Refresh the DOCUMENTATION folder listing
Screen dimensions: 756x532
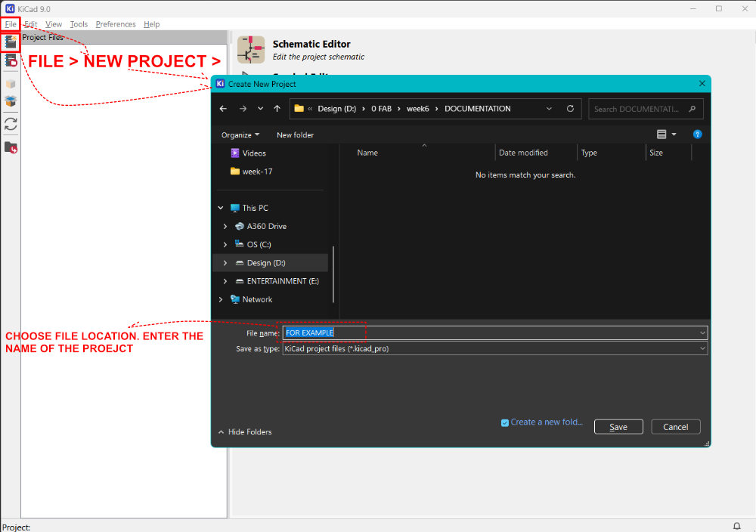[x=570, y=109]
